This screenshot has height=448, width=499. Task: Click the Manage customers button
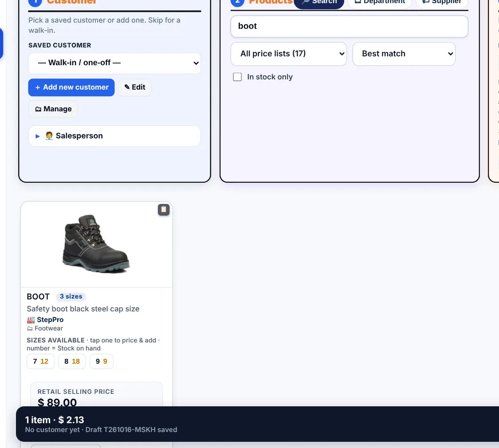click(53, 109)
